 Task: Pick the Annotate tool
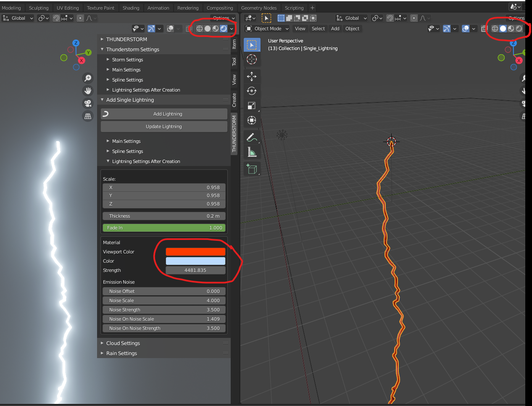252,137
